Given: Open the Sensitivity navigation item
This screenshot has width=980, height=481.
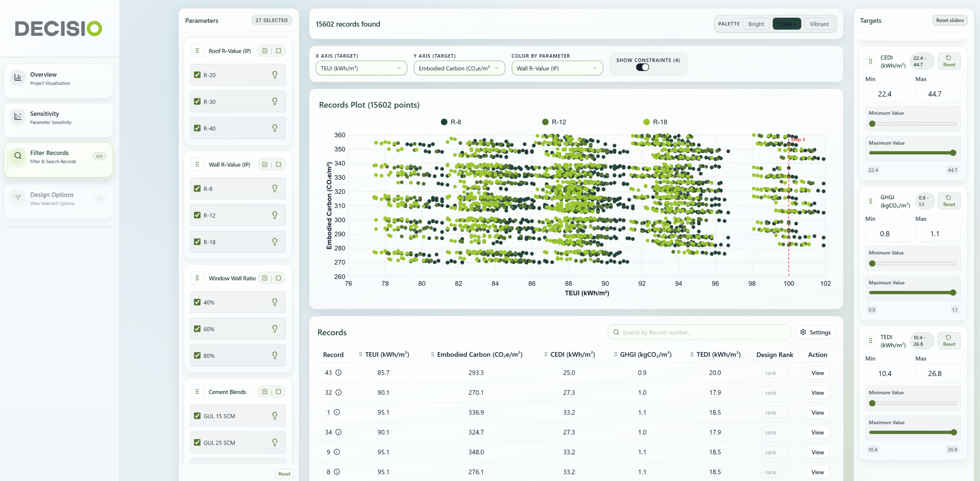Looking at the screenshot, I should pyautogui.click(x=59, y=118).
